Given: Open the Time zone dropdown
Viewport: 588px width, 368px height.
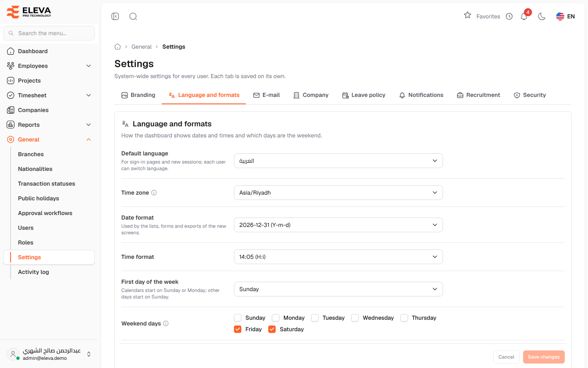Looking at the screenshot, I should coord(339,193).
